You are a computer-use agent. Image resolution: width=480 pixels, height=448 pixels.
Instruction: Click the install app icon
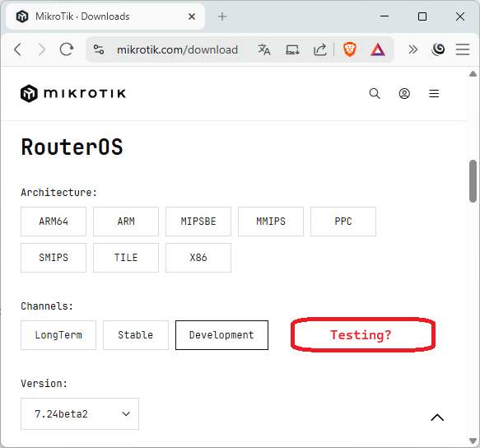pos(292,49)
